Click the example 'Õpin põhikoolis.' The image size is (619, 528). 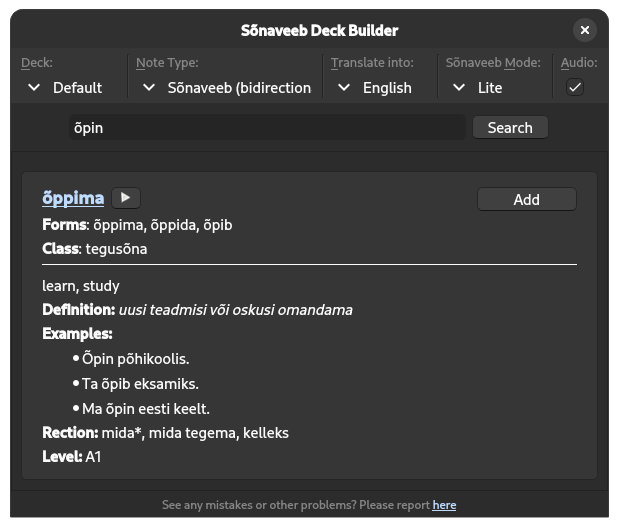coord(135,359)
